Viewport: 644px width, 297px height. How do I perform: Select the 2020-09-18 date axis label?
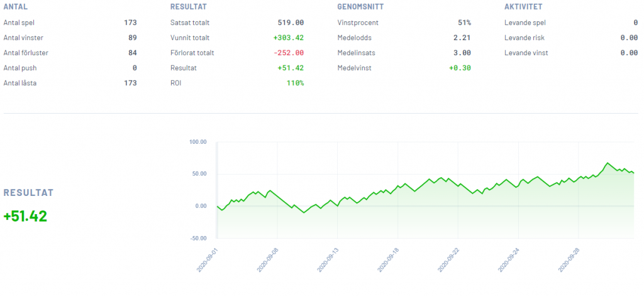click(x=389, y=259)
